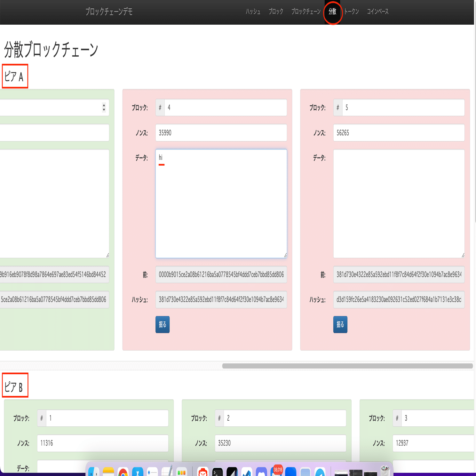Open Brave browser in the dock
The height and width of the screenshot is (476, 476).
pos(202,472)
